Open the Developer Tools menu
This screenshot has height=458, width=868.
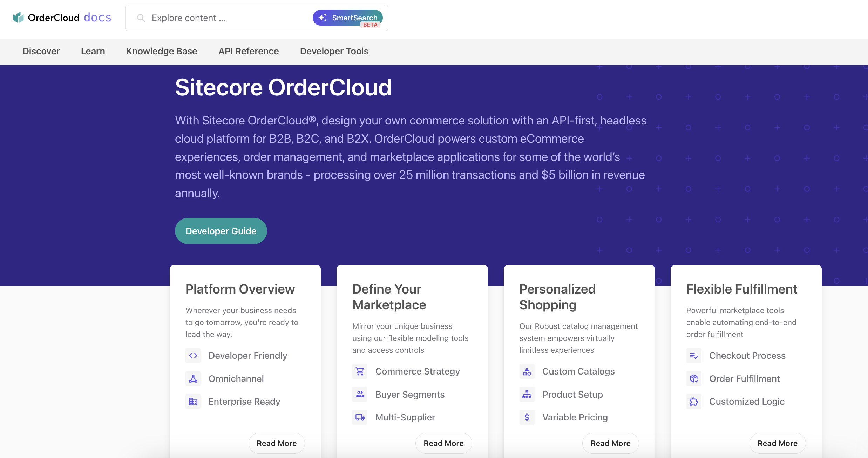pyautogui.click(x=334, y=51)
